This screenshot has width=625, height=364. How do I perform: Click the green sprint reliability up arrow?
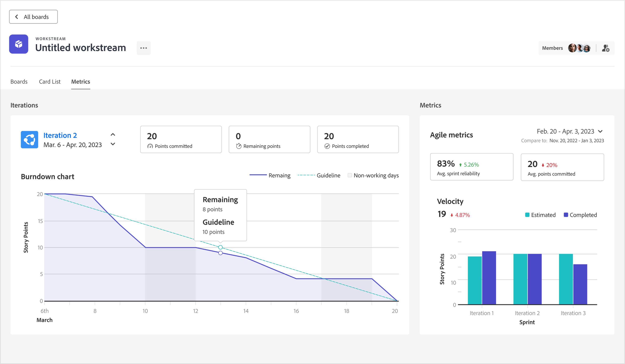click(460, 165)
